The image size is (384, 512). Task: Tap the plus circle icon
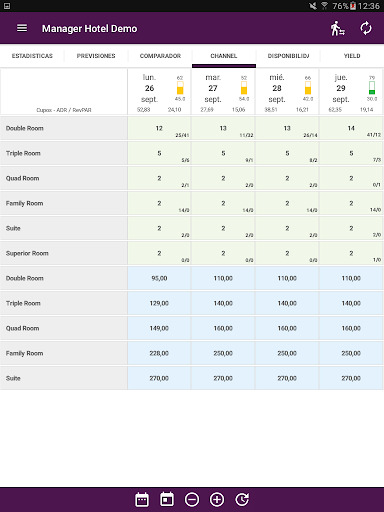click(217, 499)
